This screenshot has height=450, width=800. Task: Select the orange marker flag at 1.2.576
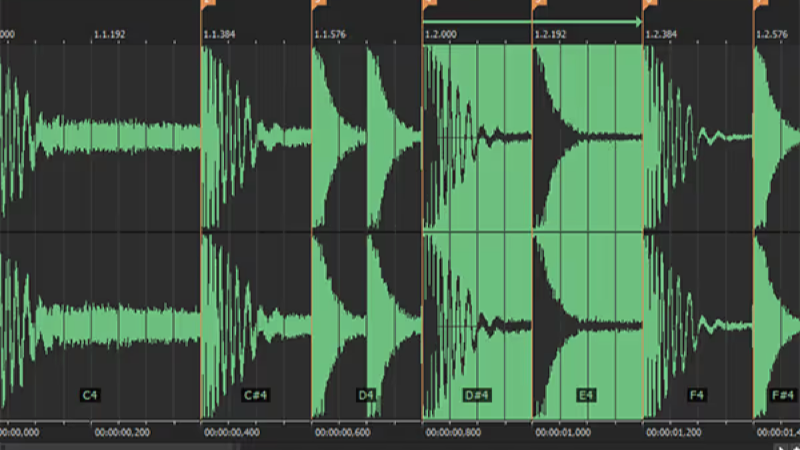pos(761,4)
